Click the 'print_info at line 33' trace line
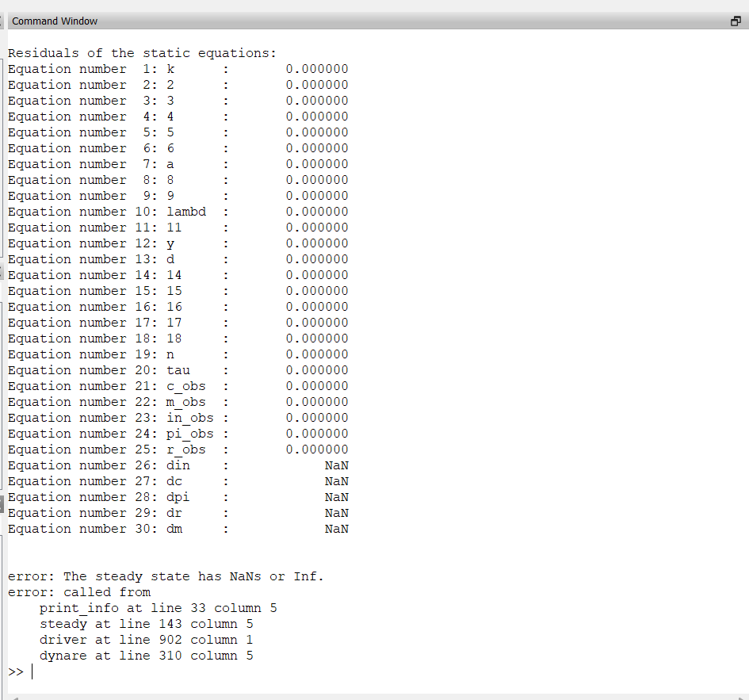This screenshot has width=749, height=700. pos(158,608)
